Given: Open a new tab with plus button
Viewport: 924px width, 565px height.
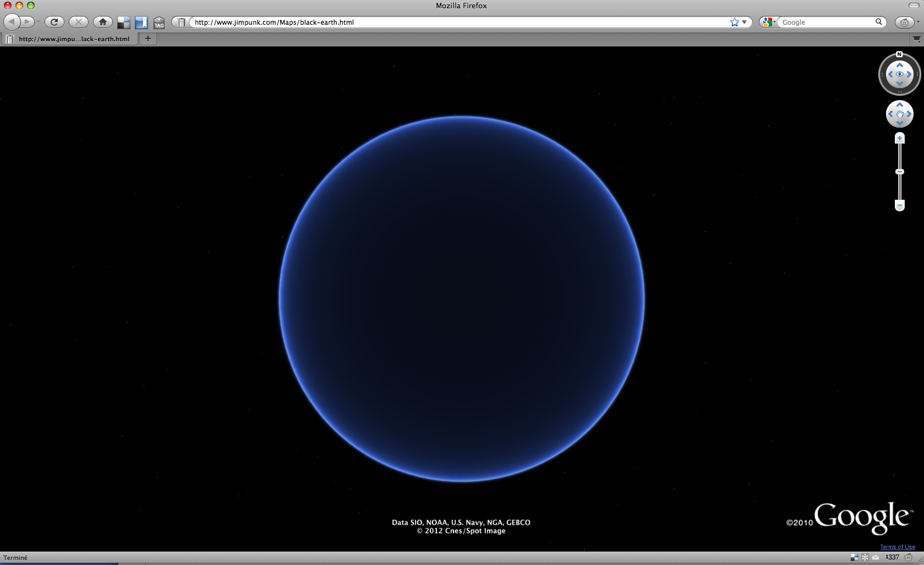Looking at the screenshot, I should 147,39.
